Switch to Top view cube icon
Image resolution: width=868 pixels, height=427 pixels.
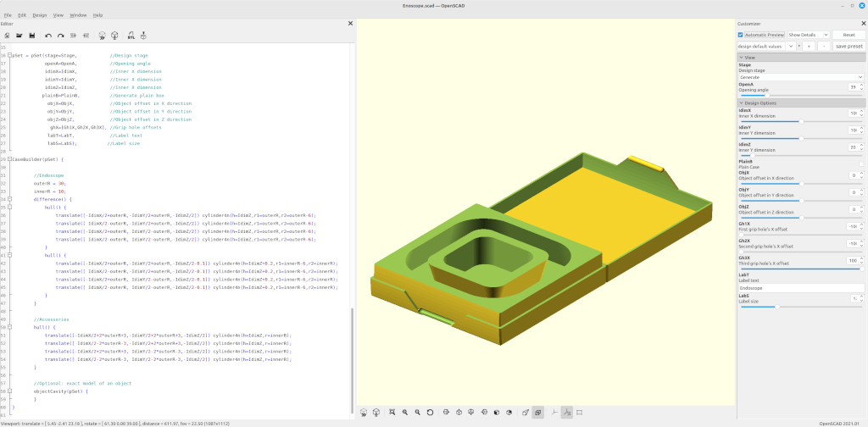(459, 412)
